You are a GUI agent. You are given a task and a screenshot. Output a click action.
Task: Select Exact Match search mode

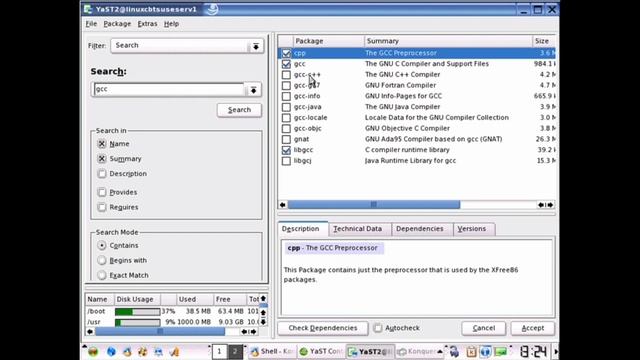click(x=102, y=275)
